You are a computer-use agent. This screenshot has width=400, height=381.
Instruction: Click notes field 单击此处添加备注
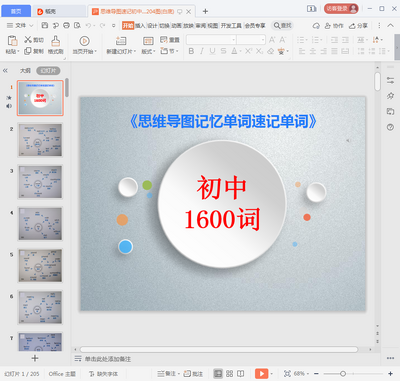108,359
